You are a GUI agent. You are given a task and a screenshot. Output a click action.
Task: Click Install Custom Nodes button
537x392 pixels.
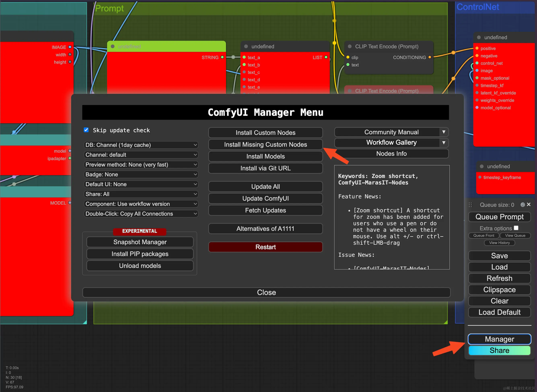[265, 133]
